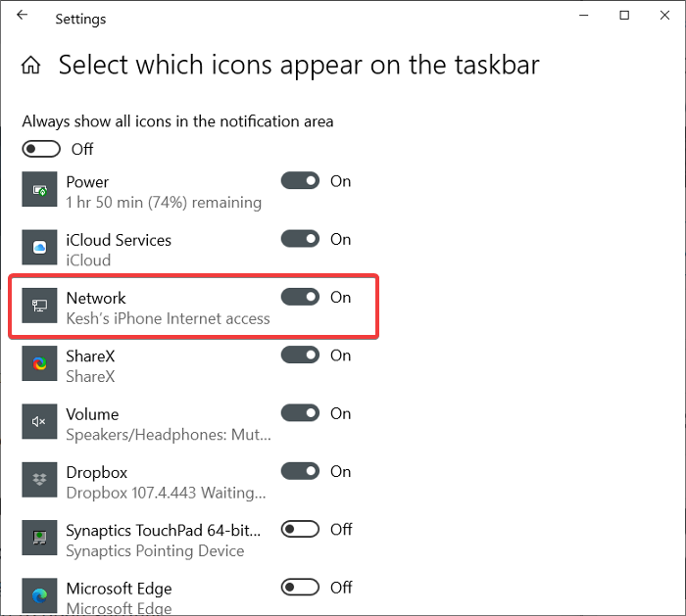Turn on the Microsoft Edge toggle
This screenshot has height=616, width=686.
point(300,588)
